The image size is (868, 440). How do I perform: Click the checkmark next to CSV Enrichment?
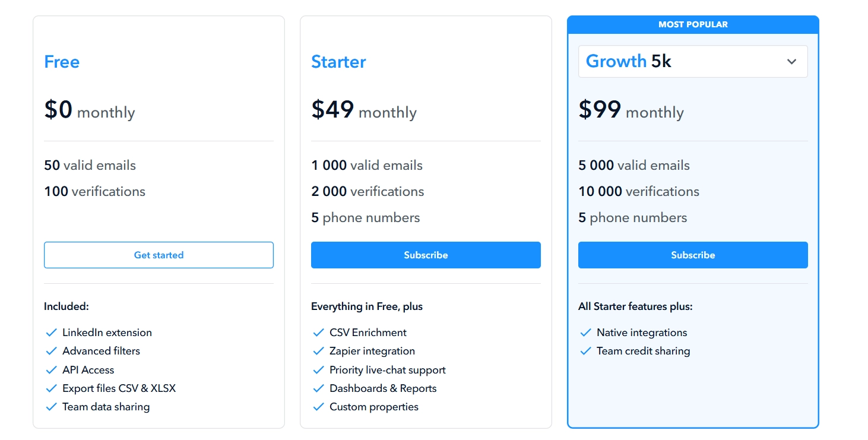coord(318,333)
